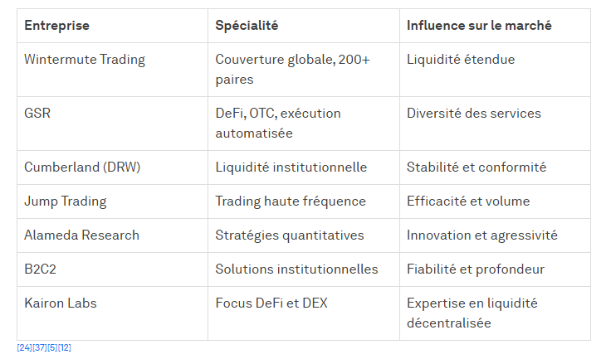Click the Entreprise column header

(56, 26)
